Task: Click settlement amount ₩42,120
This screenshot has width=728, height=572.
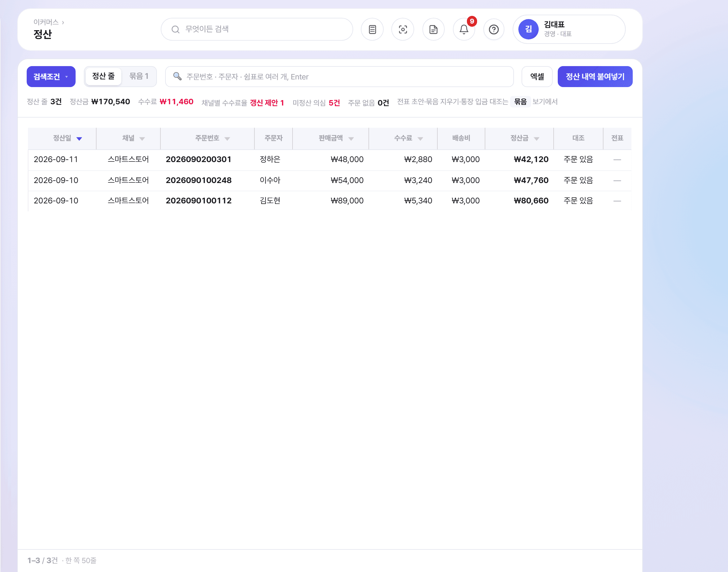Action: (x=531, y=159)
